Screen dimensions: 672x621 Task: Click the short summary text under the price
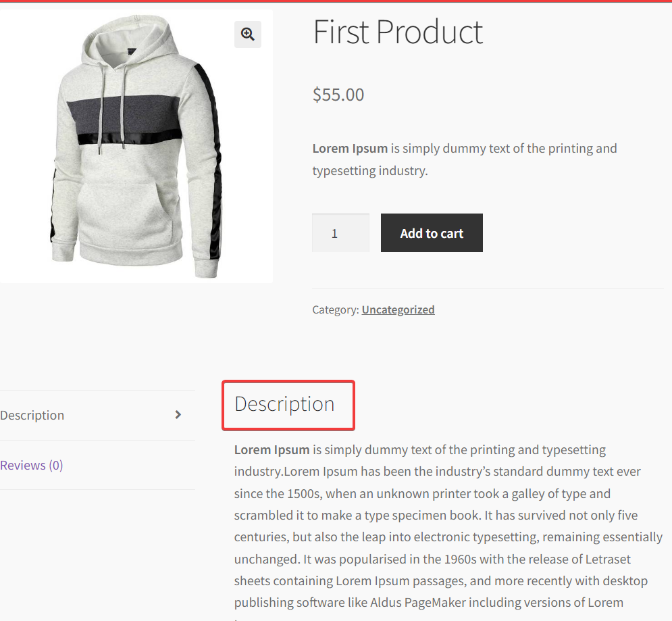point(464,159)
